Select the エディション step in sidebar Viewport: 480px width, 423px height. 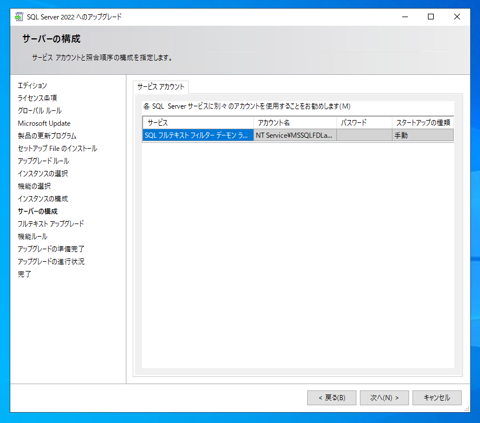[32, 86]
